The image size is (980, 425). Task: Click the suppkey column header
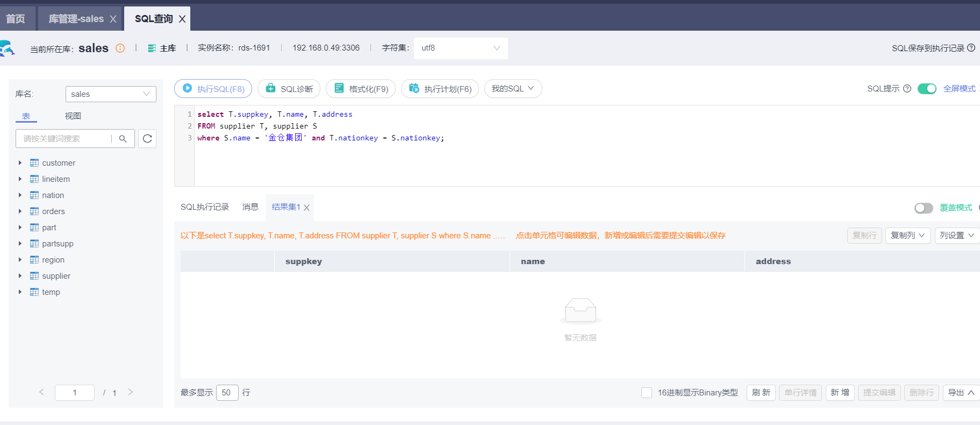(392, 261)
